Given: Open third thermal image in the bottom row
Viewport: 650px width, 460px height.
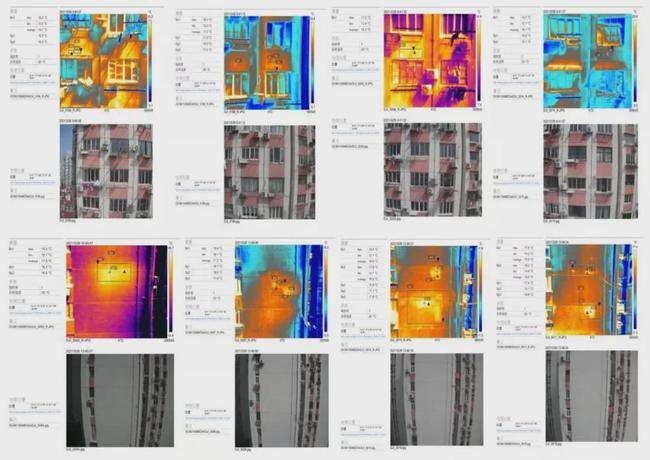Looking at the screenshot, I should pos(432,291).
